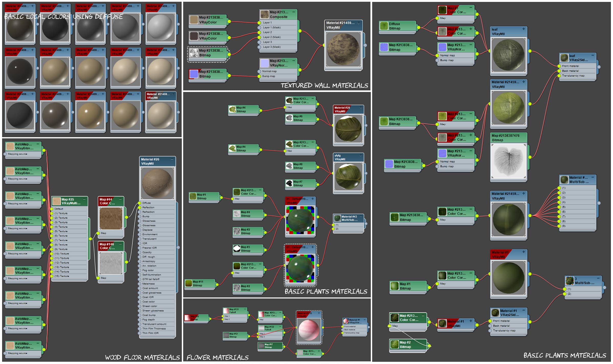Screen dimensions: 613x364
Task: Click the Diffuse Bitmap node's leaf icon
Action: coord(384,26)
